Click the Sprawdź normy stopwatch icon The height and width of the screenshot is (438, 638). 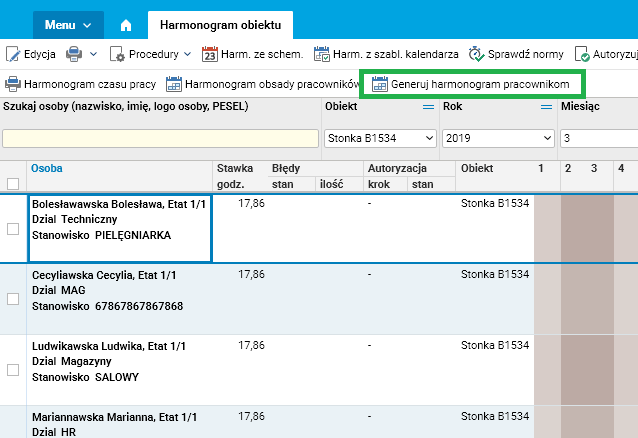pyautogui.click(x=476, y=54)
